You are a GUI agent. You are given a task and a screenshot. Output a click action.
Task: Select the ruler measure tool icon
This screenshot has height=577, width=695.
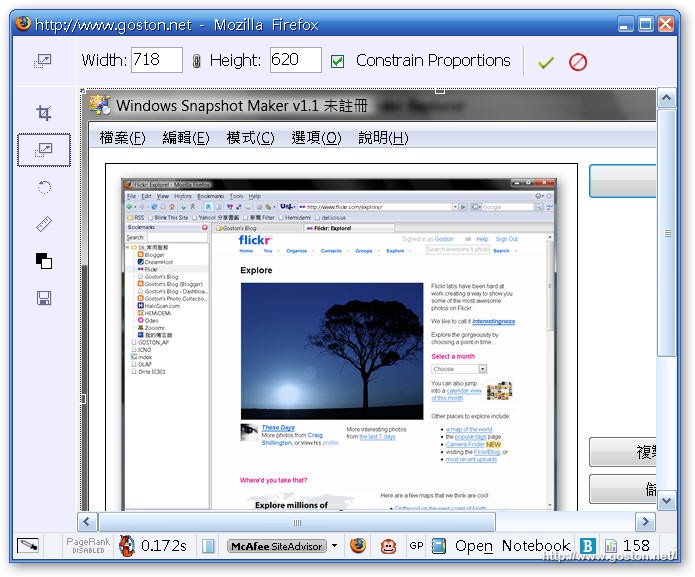(x=44, y=224)
